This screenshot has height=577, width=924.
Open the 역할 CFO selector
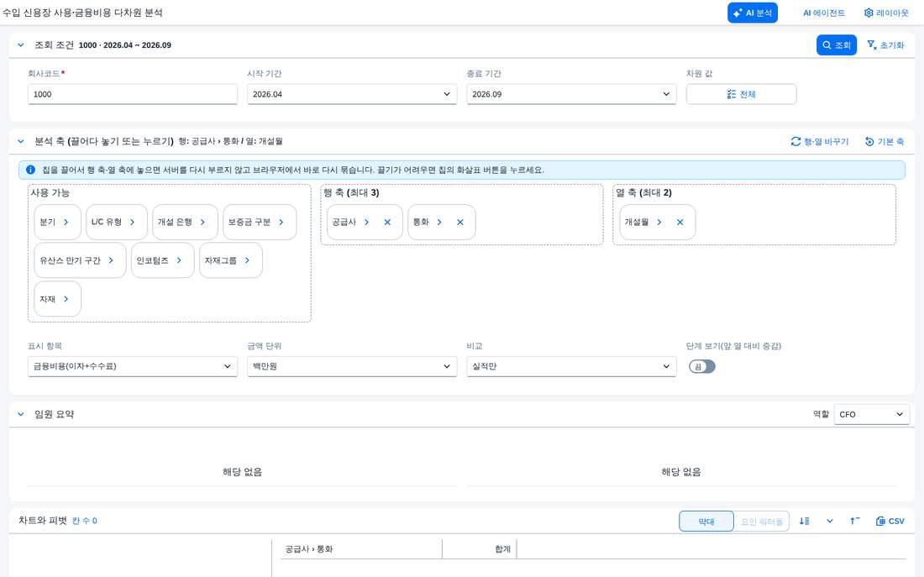click(x=872, y=414)
